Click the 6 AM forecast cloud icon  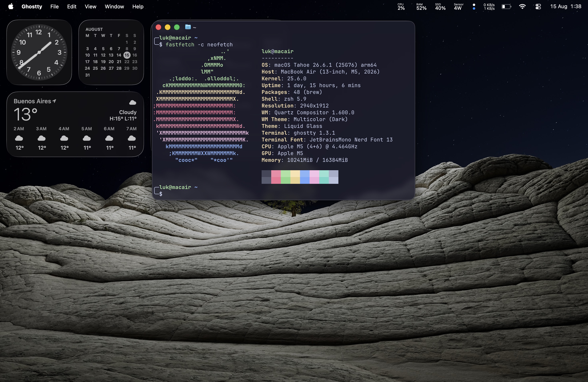pyautogui.click(x=109, y=138)
